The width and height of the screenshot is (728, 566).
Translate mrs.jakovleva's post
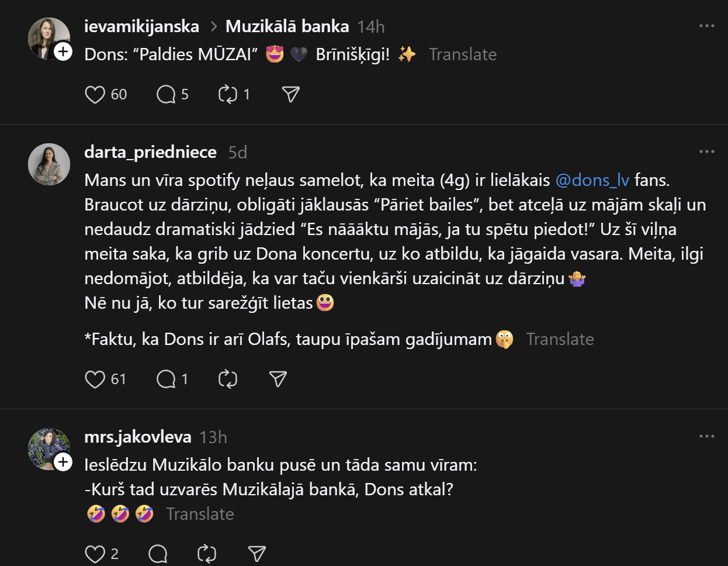[200, 514]
